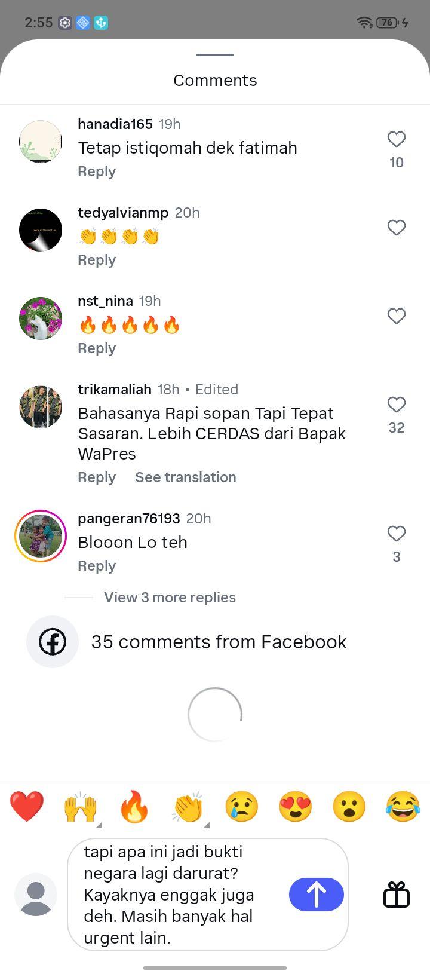430x980 pixels.
Task: Open the Facebook comments icon
Action: pyautogui.click(x=53, y=642)
